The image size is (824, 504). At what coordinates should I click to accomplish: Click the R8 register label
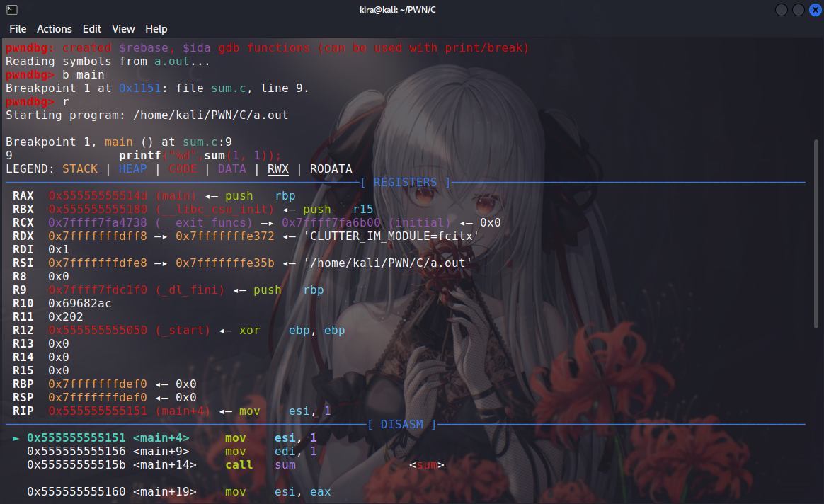tap(19, 277)
